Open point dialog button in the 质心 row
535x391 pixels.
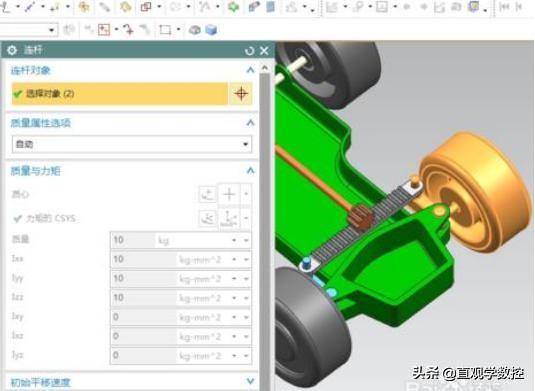click(x=207, y=194)
